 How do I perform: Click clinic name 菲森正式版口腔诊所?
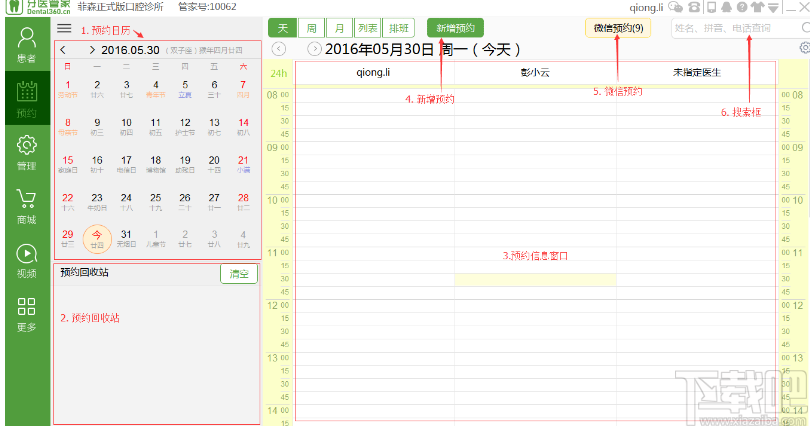click(120, 7)
